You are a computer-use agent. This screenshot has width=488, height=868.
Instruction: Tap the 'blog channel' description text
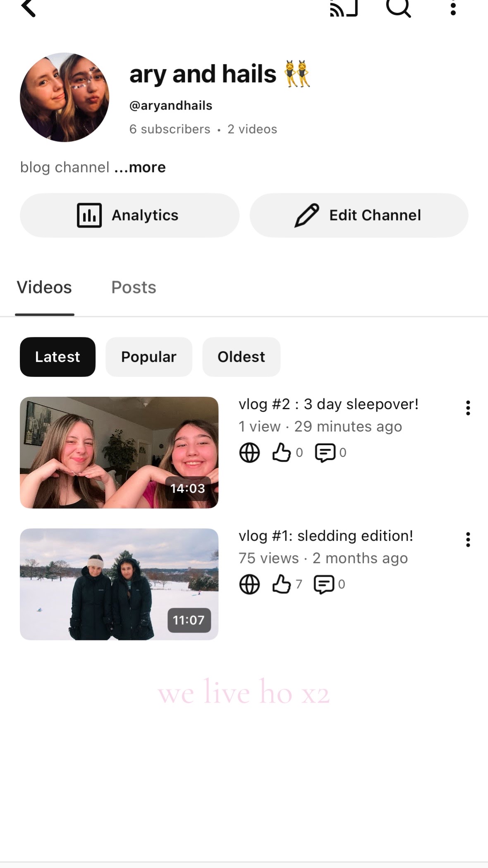click(65, 167)
